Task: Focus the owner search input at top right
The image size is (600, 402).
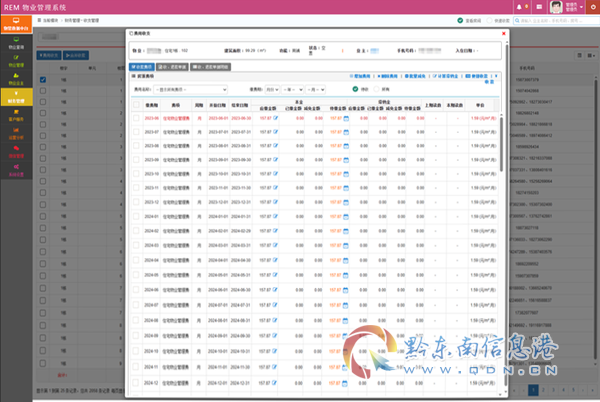Action: click(559, 21)
